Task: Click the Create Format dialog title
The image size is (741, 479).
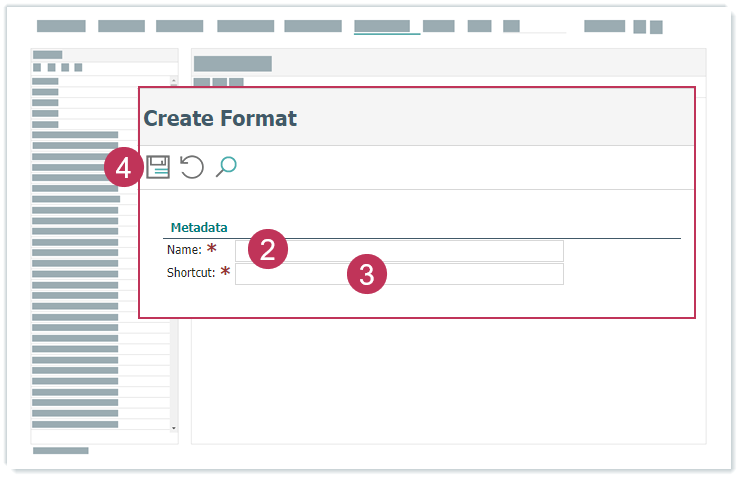Action: (x=220, y=118)
